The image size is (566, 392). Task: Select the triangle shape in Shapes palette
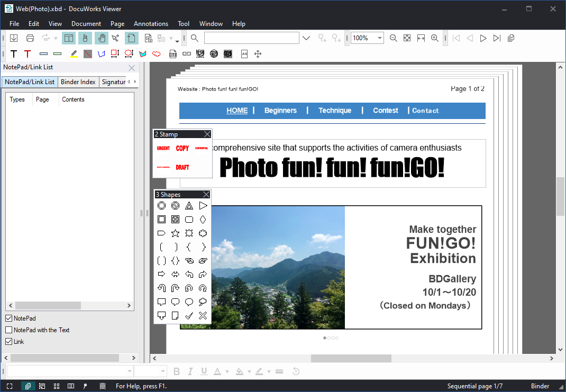[x=189, y=206]
